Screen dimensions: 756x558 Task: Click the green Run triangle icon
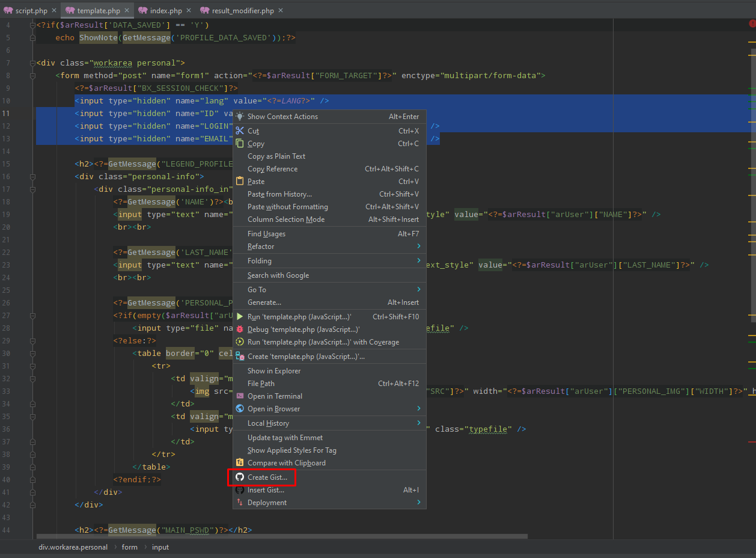240,317
